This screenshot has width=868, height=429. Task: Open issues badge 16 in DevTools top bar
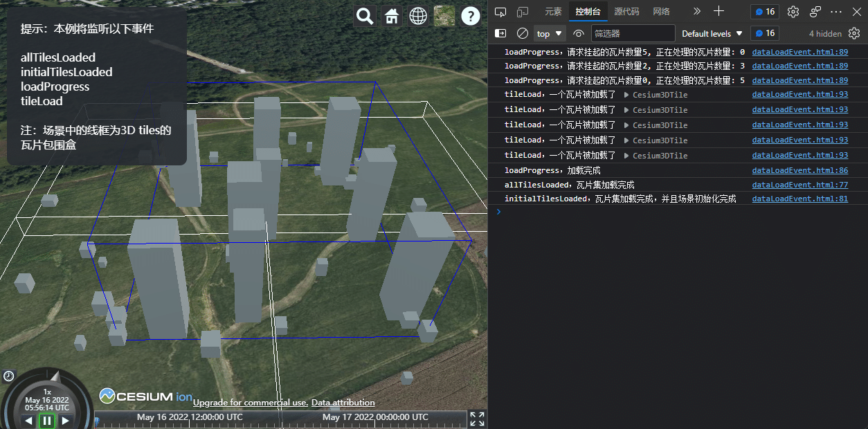[x=765, y=12]
